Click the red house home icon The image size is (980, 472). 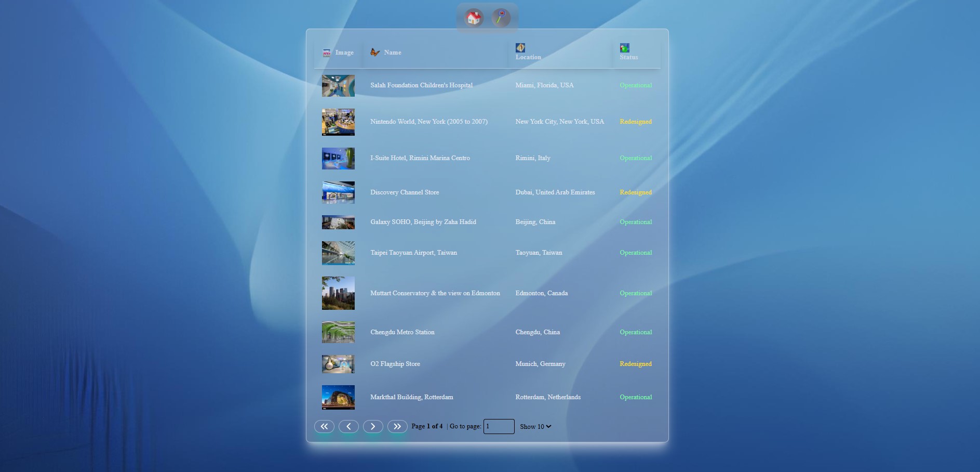(x=473, y=18)
